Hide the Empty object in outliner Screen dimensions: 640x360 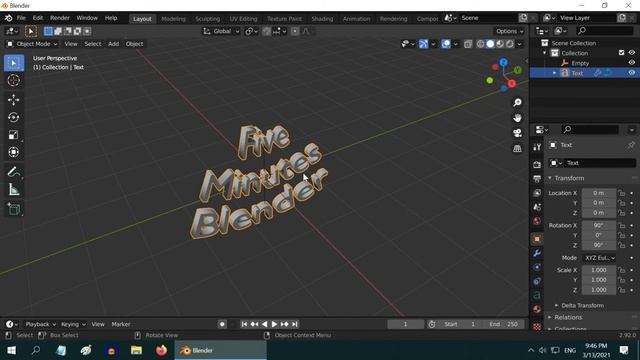coord(631,63)
